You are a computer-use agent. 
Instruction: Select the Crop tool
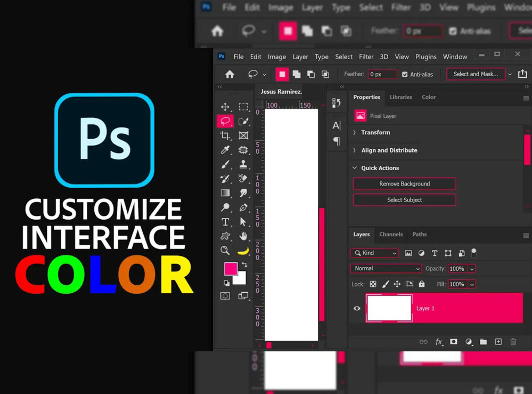coord(225,135)
